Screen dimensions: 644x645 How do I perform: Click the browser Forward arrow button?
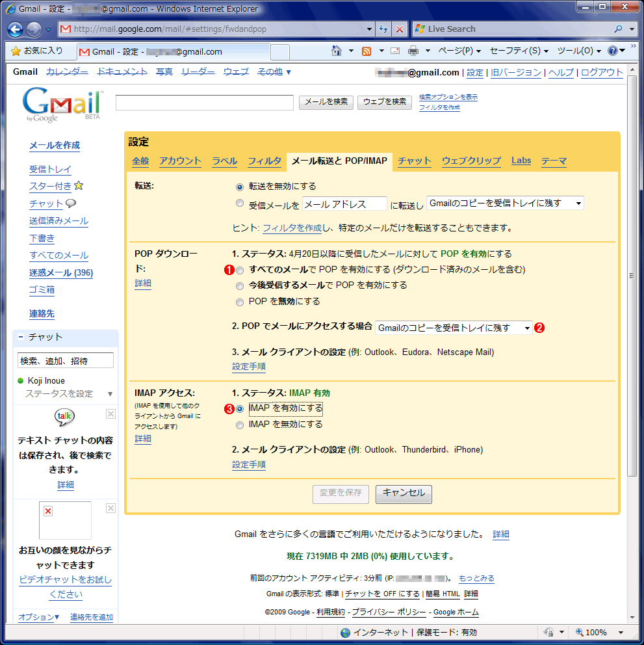(x=34, y=29)
